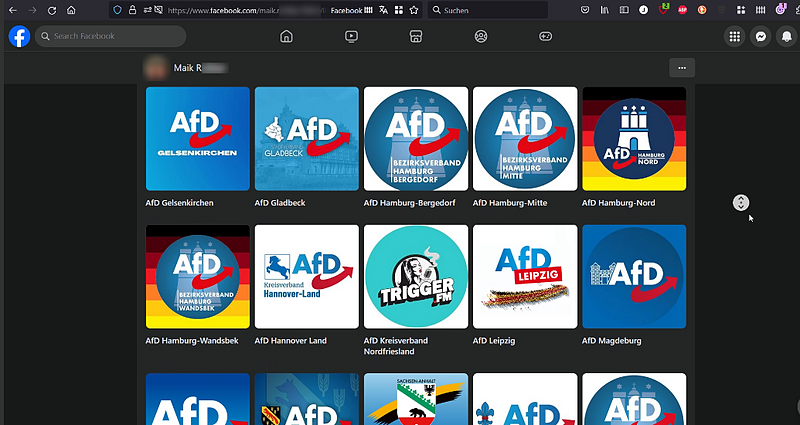Image resolution: width=800 pixels, height=425 pixels.
Task: Open the Gaming controller icon
Action: click(545, 36)
